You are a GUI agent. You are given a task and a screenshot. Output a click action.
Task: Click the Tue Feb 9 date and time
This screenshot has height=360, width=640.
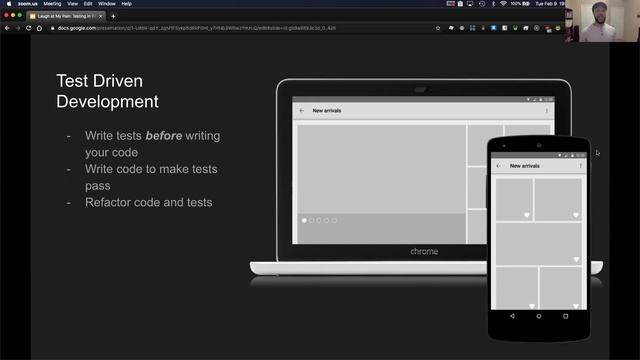point(549,4)
